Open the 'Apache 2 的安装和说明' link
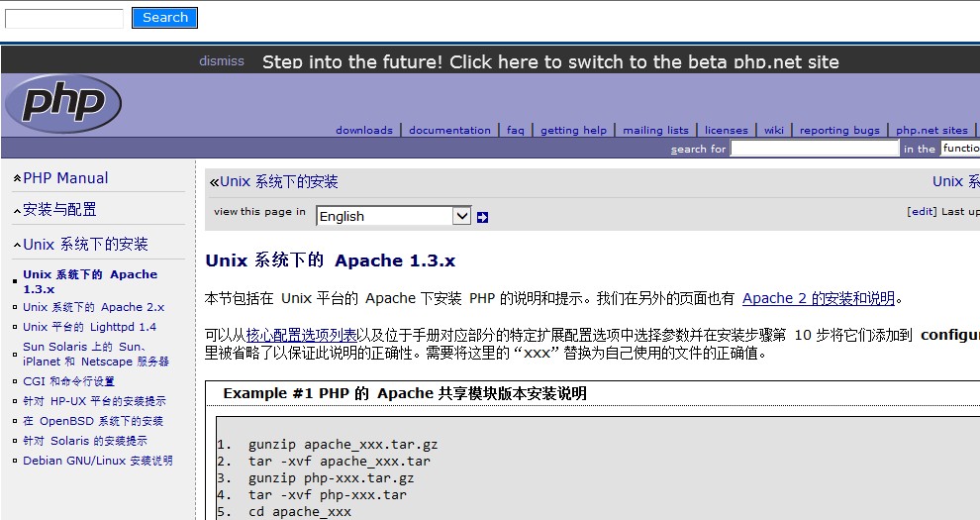 pyautogui.click(x=819, y=298)
